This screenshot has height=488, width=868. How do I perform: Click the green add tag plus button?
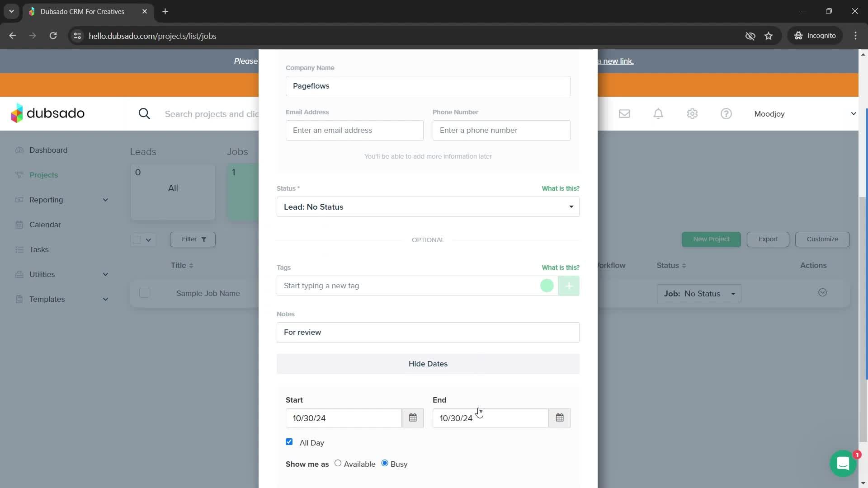[x=569, y=286]
